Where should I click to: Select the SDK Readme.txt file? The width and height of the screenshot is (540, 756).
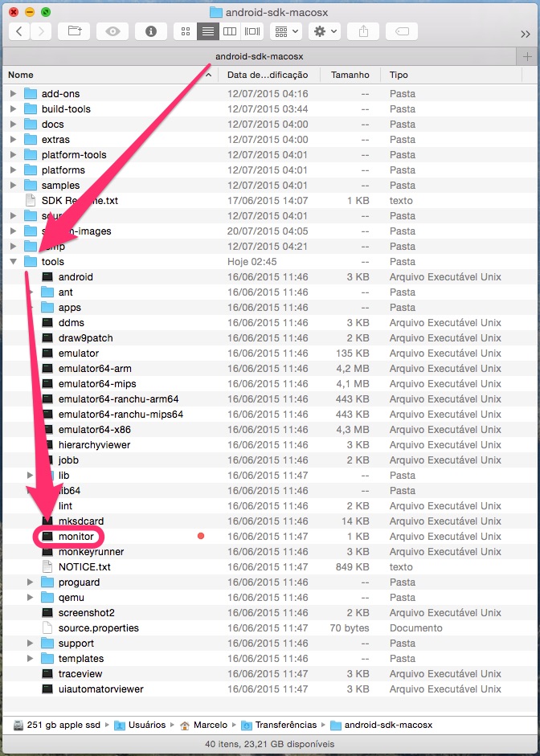80,200
